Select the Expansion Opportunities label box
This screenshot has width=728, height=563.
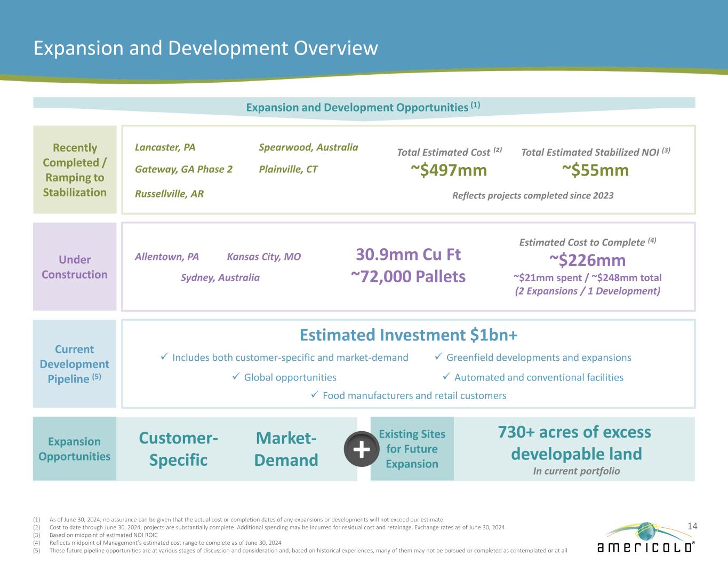75,449
